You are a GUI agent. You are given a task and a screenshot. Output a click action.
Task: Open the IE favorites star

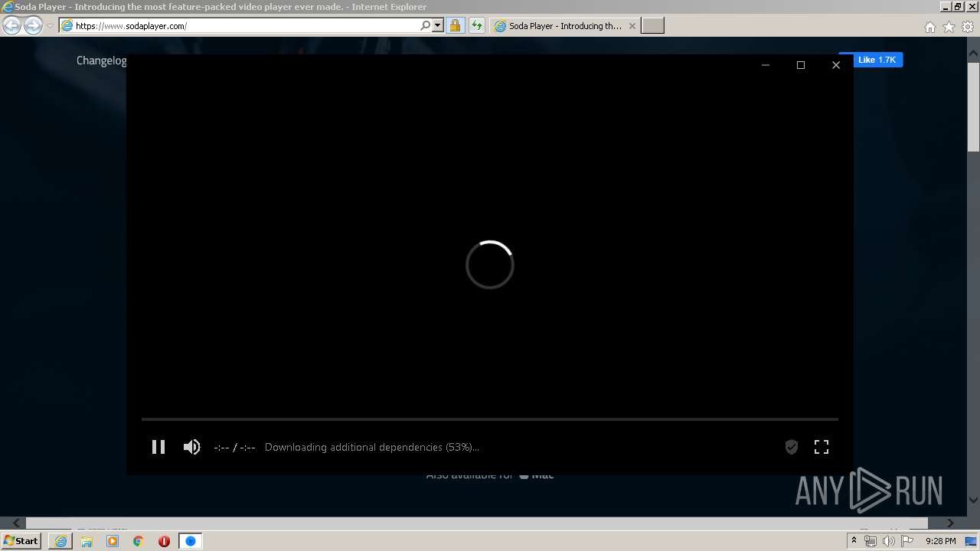point(949,27)
